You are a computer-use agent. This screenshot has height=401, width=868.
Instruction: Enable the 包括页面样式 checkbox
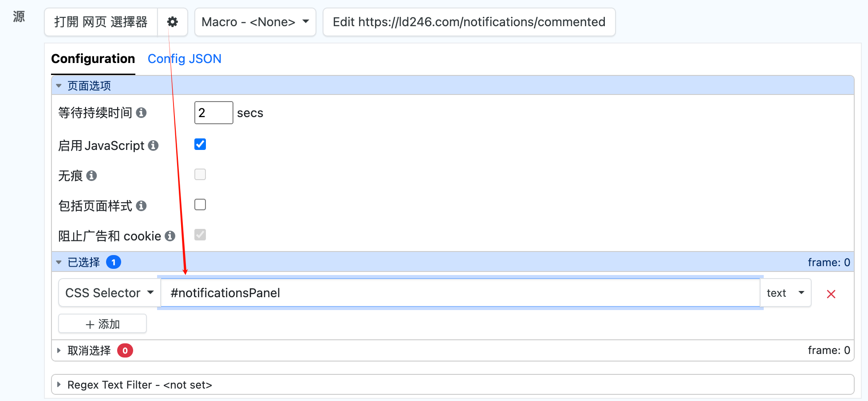pyautogui.click(x=200, y=204)
